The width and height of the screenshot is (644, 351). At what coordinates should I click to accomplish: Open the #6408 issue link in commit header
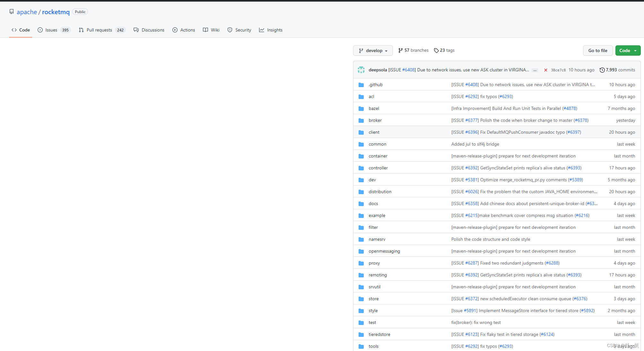point(409,70)
